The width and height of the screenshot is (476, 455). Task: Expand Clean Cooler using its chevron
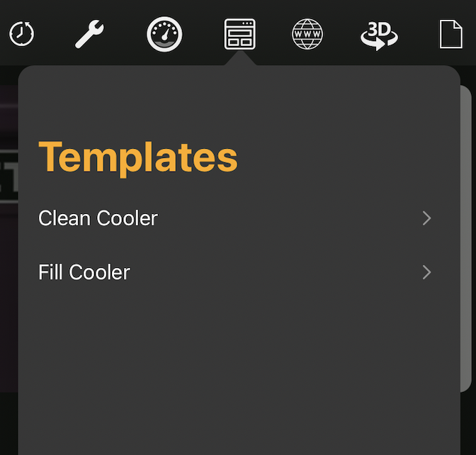coord(427,218)
